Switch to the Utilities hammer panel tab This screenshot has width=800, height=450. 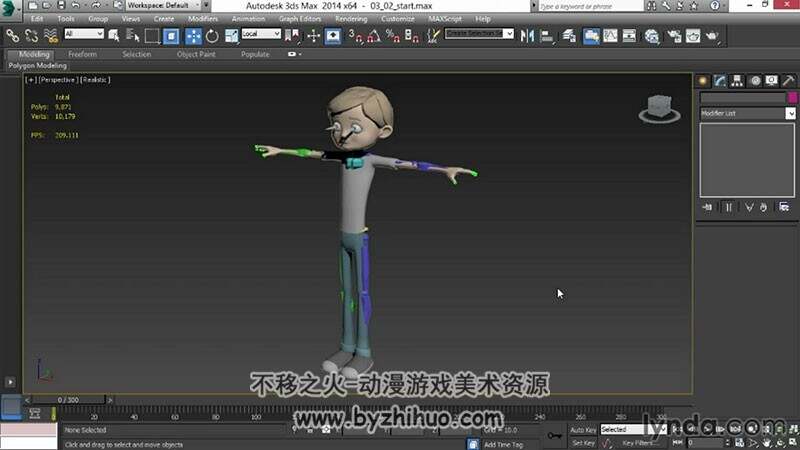tap(789, 81)
